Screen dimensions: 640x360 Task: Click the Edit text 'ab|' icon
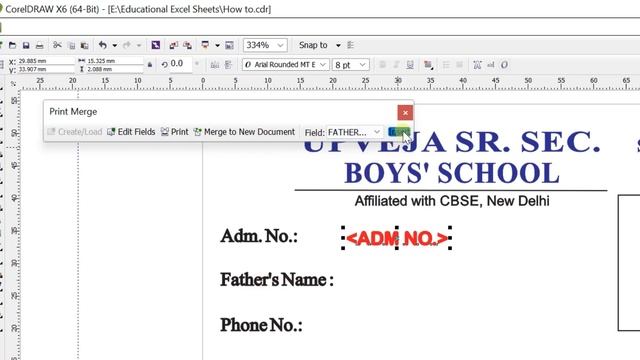coord(491,65)
